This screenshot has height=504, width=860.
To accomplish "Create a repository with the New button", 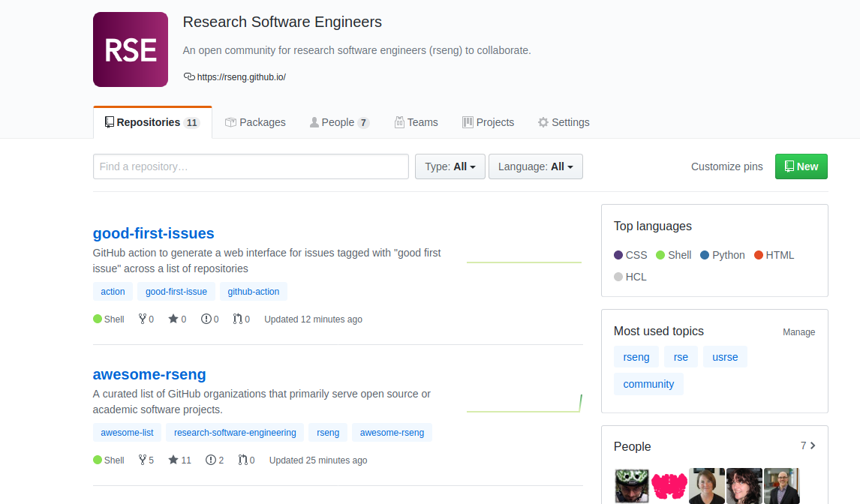I will [801, 166].
